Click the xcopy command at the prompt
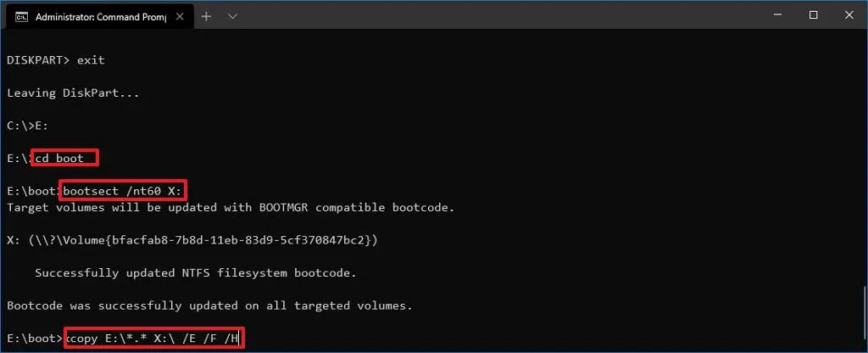The image size is (868, 353). [154, 339]
